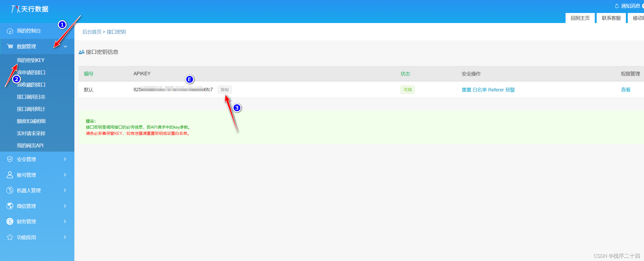Open 我申请的接口 submenu item
The image size is (644, 261).
[x=31, y=73]
